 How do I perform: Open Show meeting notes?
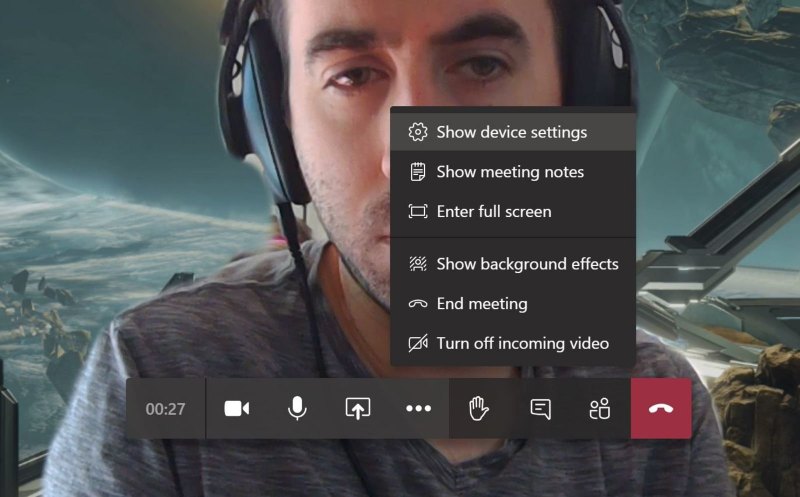click(513, 172)
